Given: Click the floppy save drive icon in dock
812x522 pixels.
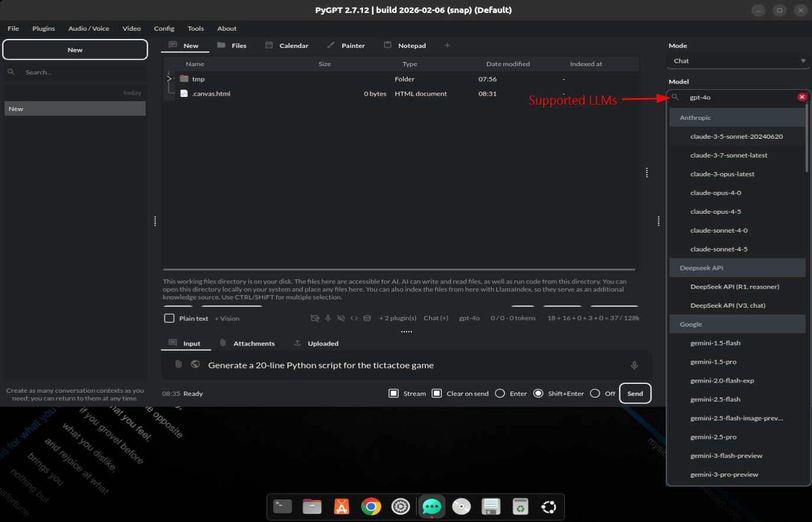Looking at the screenshot, I should (491, 506).
